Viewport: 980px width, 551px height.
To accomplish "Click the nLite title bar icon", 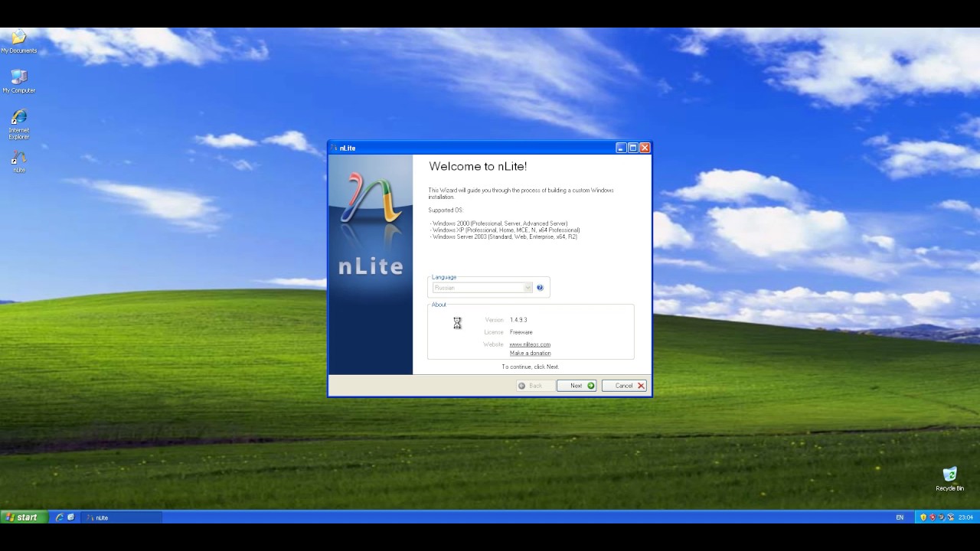I will 334,148.
